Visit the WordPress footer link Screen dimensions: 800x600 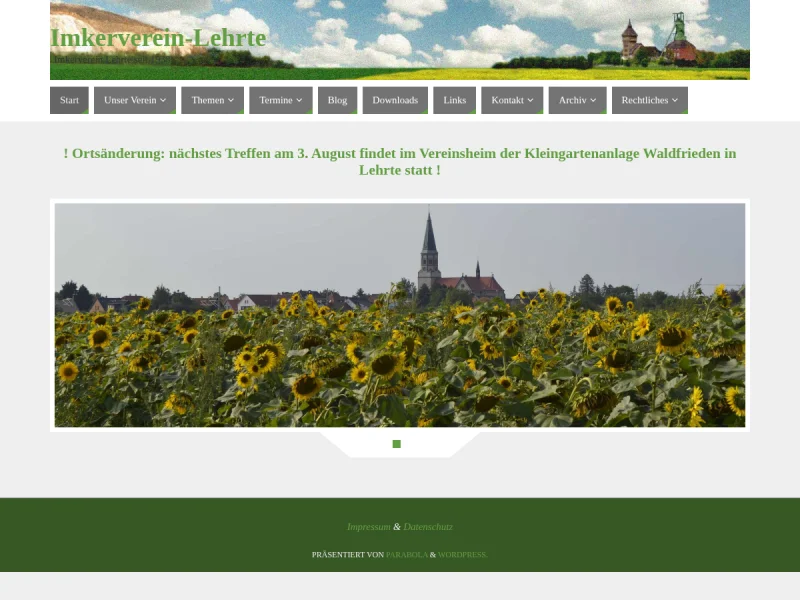462,554
